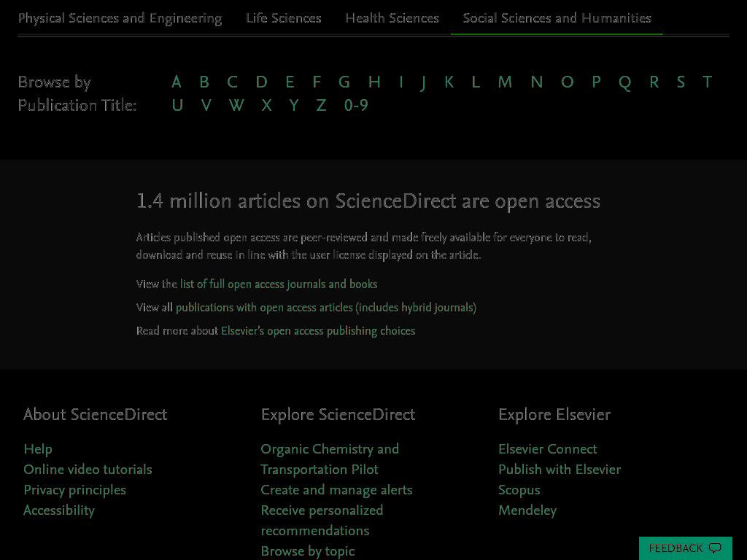This screenshot has width=747, height=560.
Task: Browse publication titles starting with Q
Action: pos(625,82)
